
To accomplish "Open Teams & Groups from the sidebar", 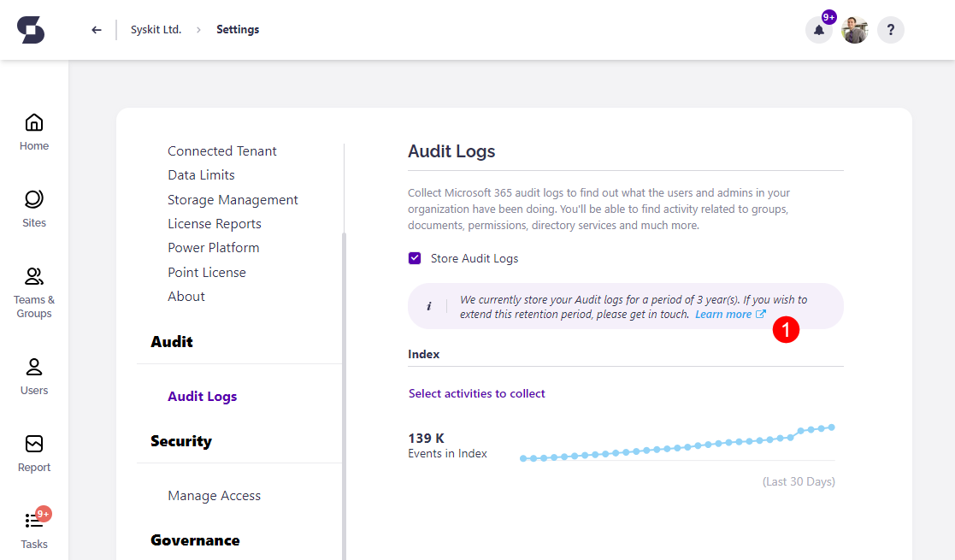I will pyautogui.click(x=33, y=285).
